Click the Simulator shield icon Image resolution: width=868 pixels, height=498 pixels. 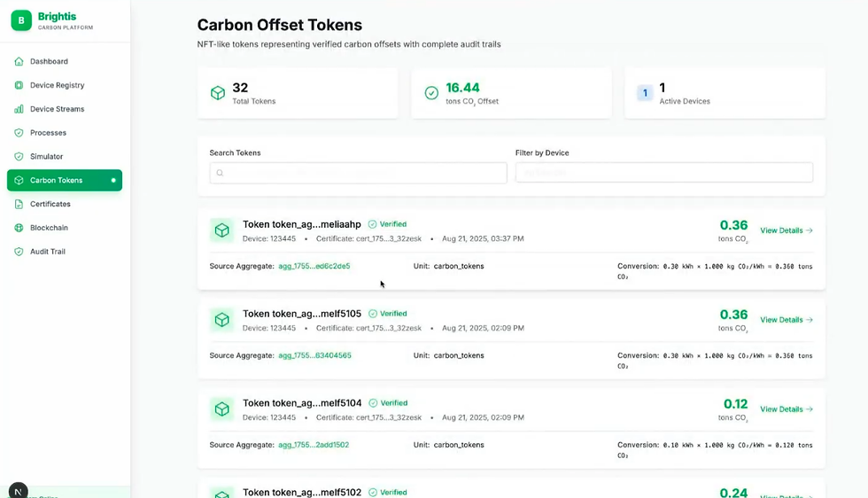point(19,157)
